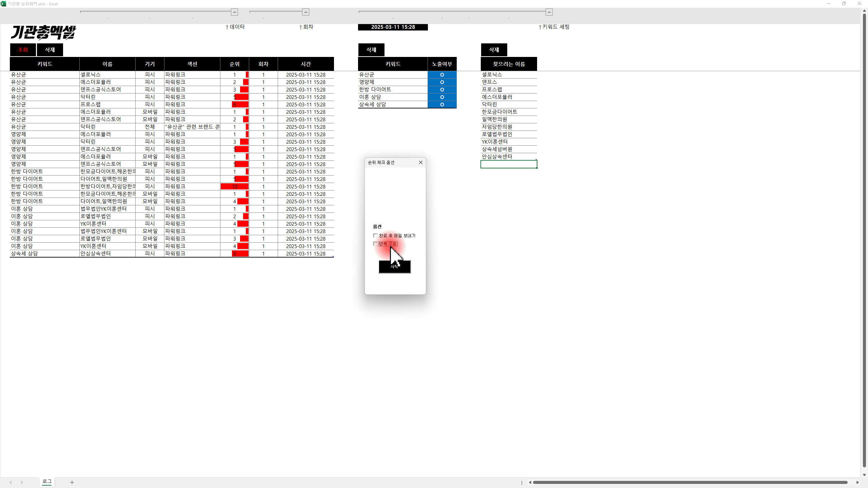Collapse column group above ↑키워드 세팅 label
Viewport: 868px width, 488px height.
(x=549, y=12)
